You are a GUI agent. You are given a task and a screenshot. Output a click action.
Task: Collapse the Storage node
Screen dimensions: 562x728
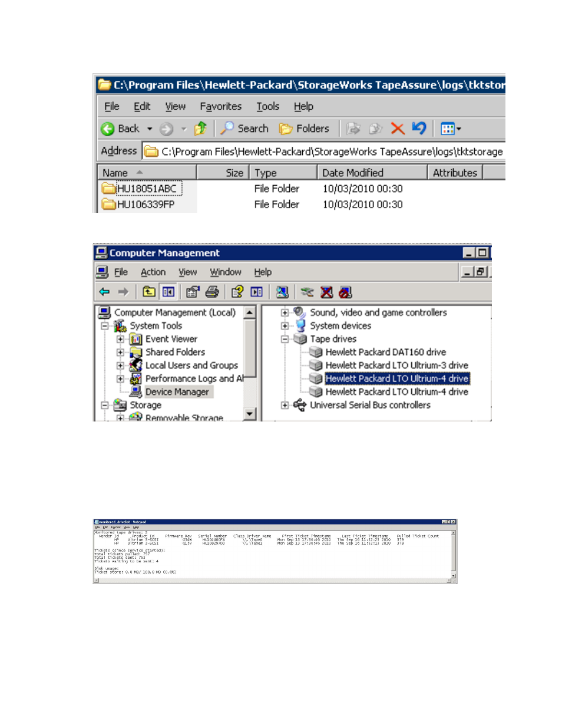pyautogui.click(x=105, y=406)
